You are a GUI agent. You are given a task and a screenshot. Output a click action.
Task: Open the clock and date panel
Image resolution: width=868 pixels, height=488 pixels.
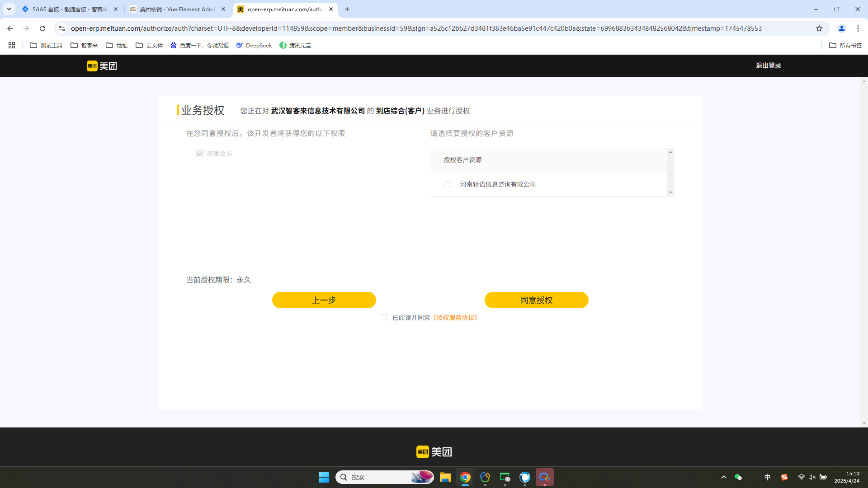(x=847, y=477)
